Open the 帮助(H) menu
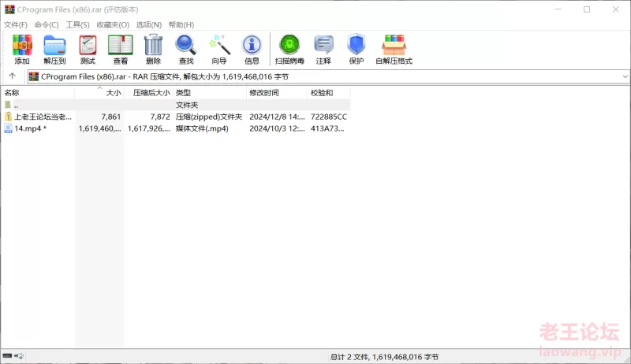The width and height of the screenshot is (631, 364). (x=181, y=25)
